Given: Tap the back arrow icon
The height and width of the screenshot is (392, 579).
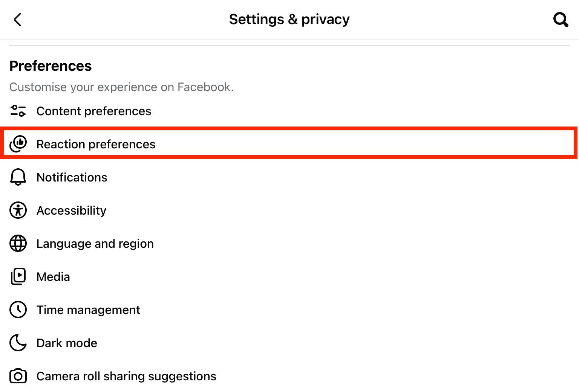Looking at the screenshot, I should click(18, 20).
